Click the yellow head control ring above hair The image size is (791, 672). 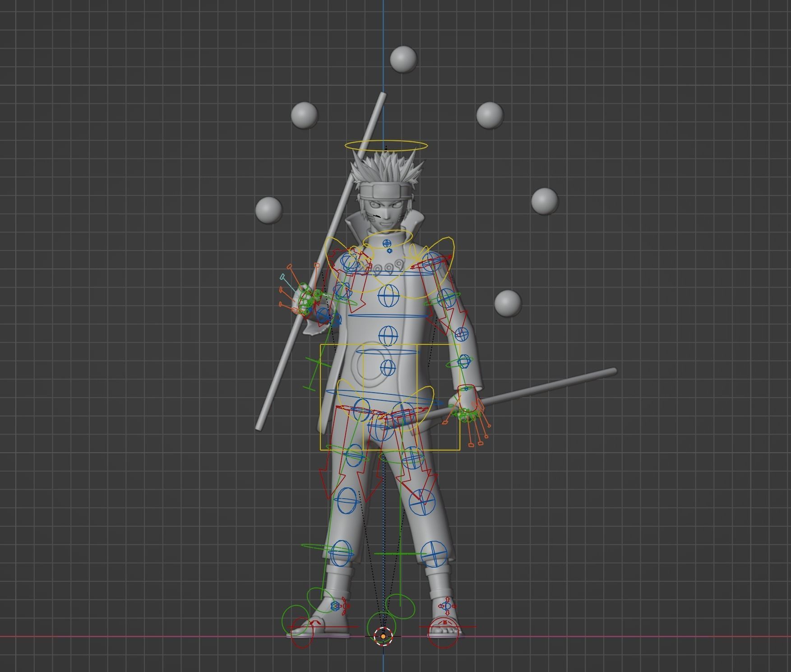386,146
